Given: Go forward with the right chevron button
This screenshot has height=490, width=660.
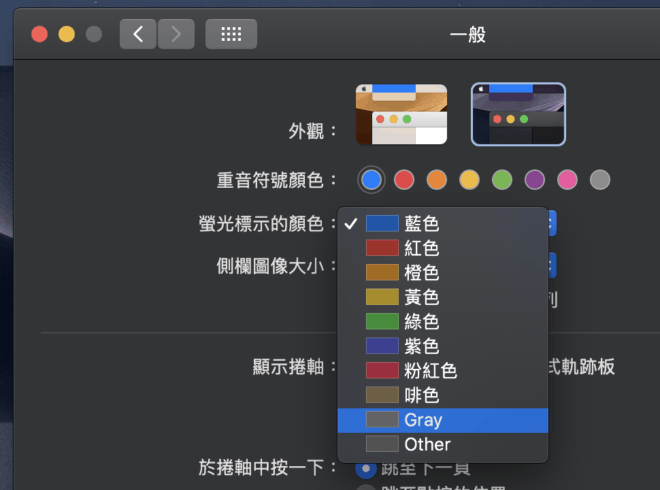Looking at the screenshot, I should pyautogui.click(x=176, y=34).
